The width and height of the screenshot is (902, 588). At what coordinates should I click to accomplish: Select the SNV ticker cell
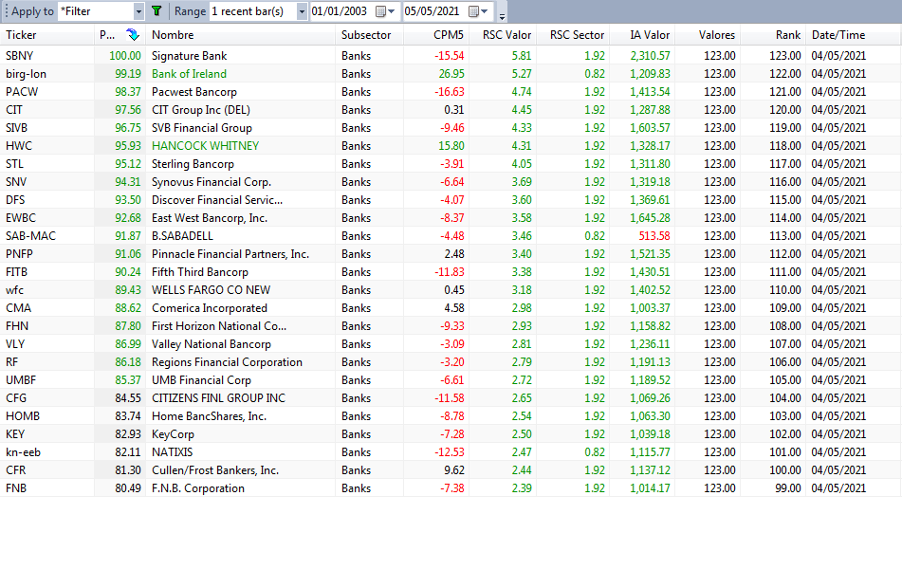(16, 182)
